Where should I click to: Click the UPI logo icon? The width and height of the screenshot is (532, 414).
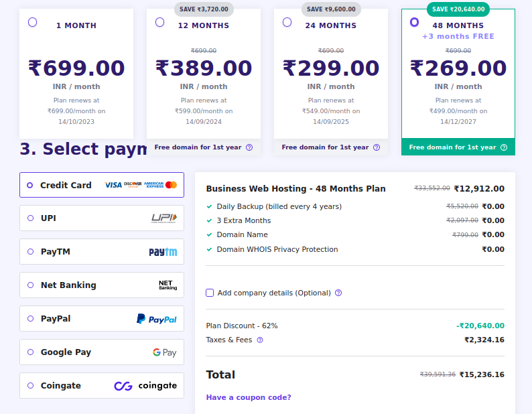(x=163, y=218)
